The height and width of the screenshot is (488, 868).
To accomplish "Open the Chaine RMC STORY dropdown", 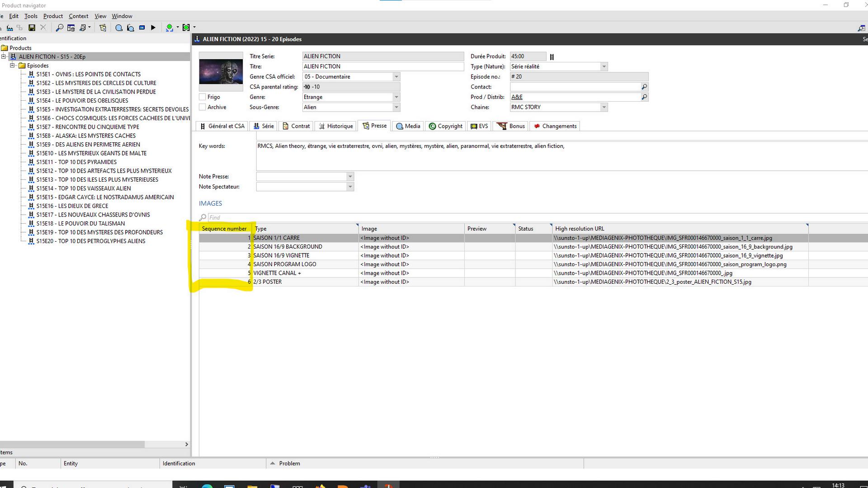I will (x=604, y=107).
